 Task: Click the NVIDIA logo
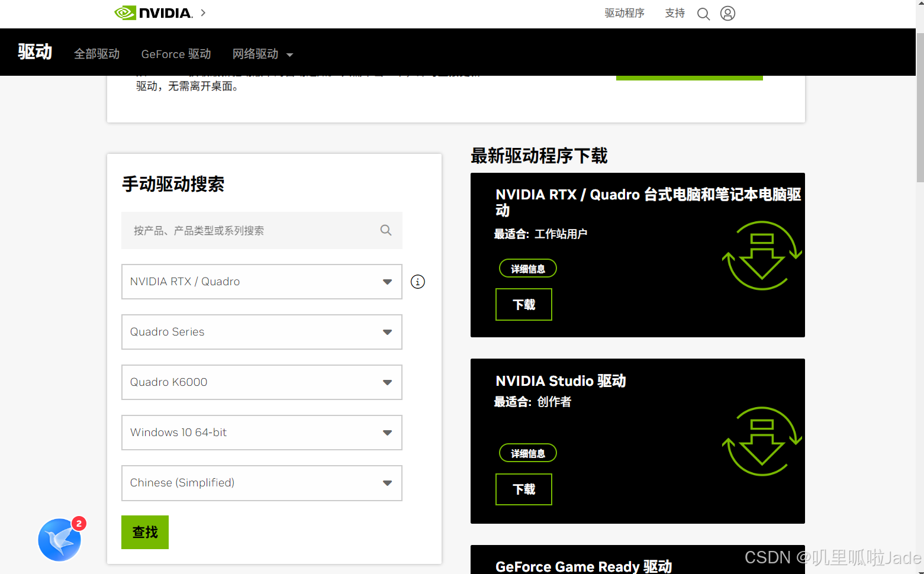[153, 13]
